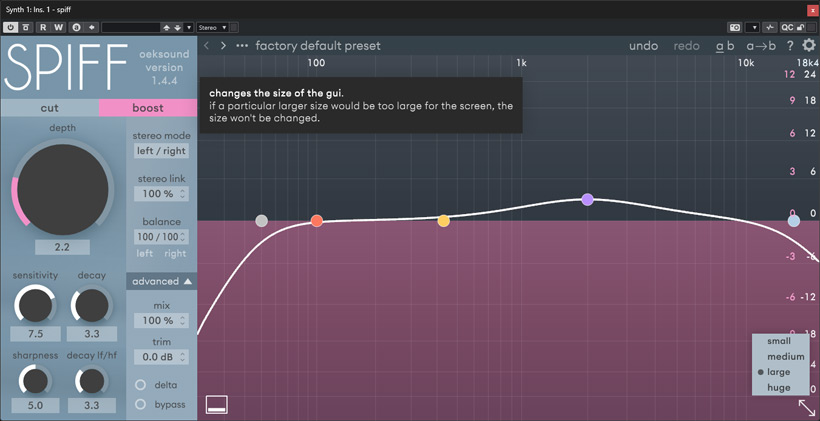Select the light blue EQ node
The width and height of the screenshot is (820, 421).
[794, 221]
